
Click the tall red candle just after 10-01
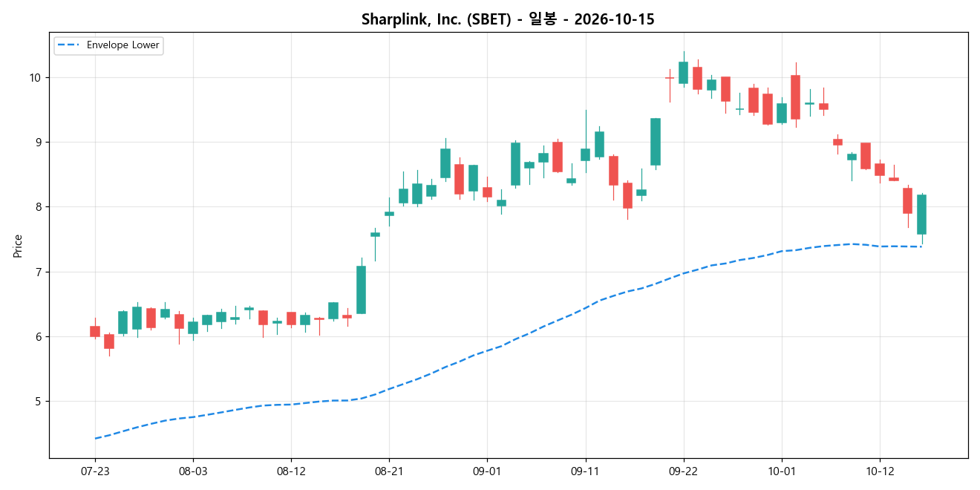click(x=796, y=97)
